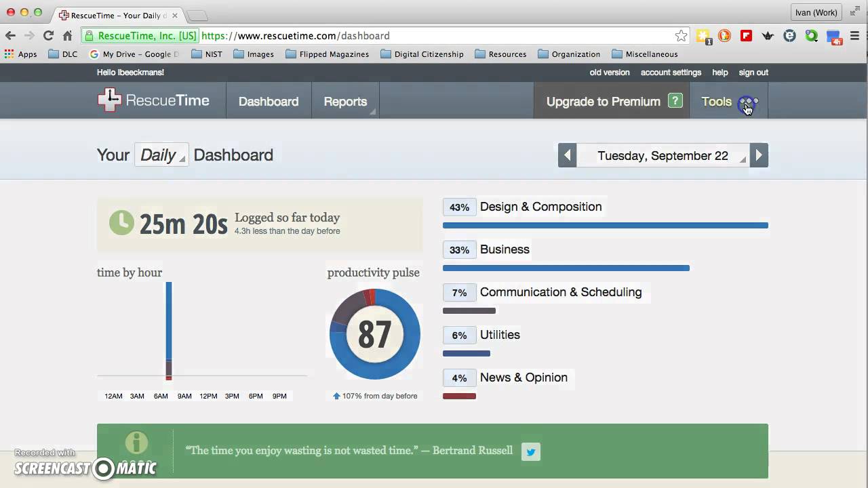
Task: Open account settings
Action: pos(671,73)
